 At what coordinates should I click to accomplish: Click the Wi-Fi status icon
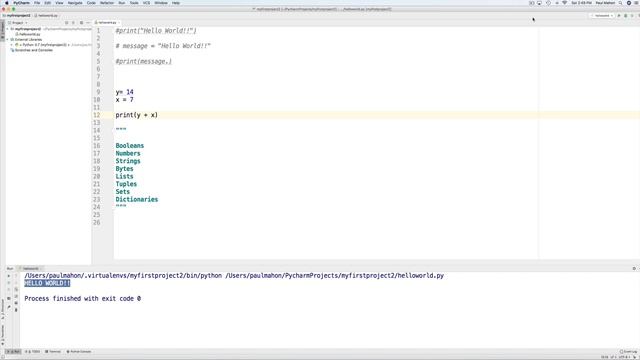564,3
